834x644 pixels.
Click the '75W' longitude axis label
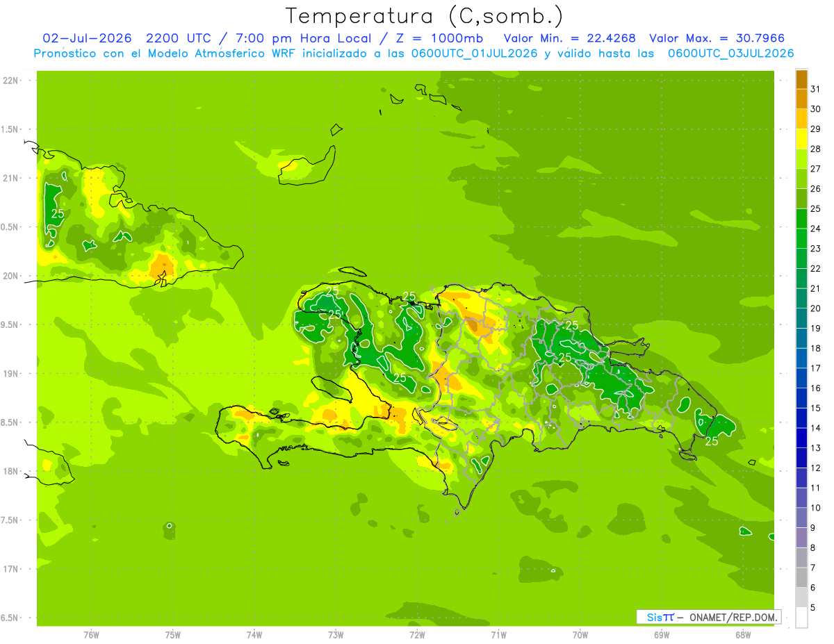click(x=173, y=634)
